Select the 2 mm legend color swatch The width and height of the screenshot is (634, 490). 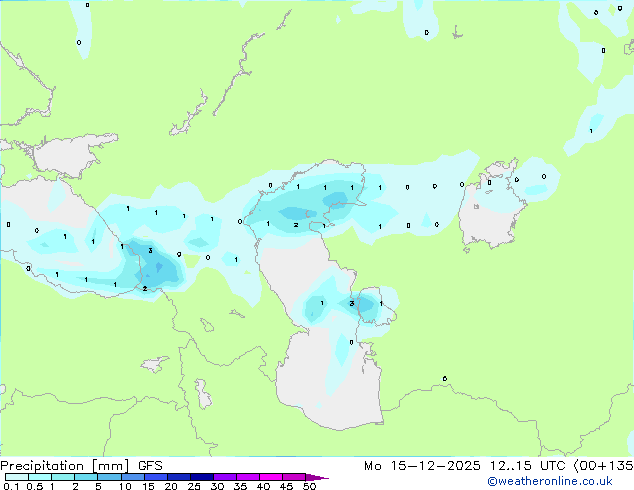86,477
